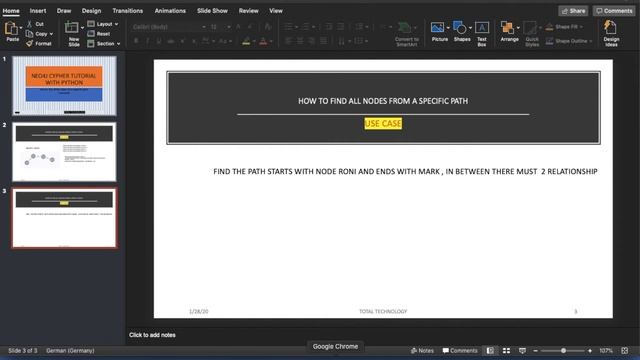Expand the Copy dropdown arrow
This screenshot has width=640, height=360.
pos(51,34)
